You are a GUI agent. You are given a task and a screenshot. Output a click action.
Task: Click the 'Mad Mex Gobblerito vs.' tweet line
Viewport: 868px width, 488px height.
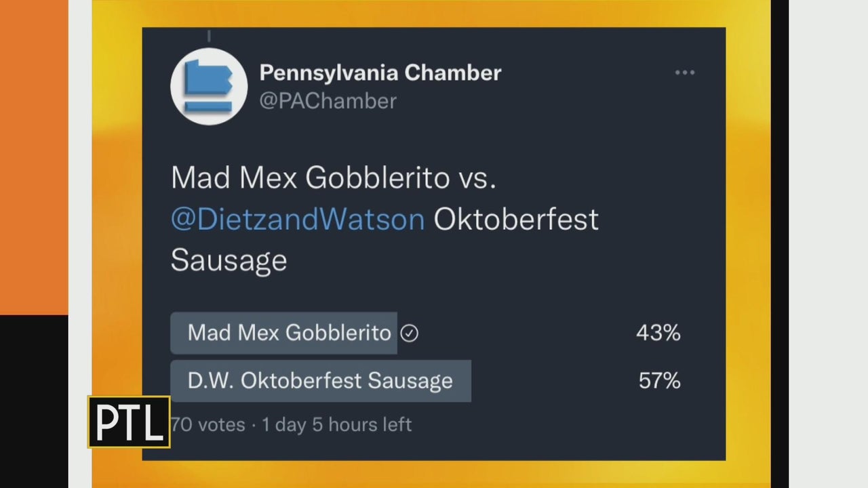pos(333,178)
